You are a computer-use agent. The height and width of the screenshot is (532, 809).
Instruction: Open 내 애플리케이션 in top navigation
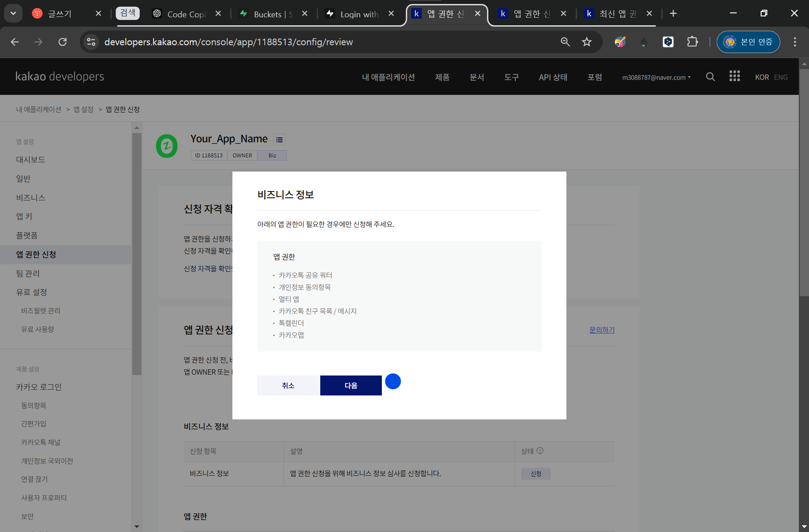pos(389,77)
